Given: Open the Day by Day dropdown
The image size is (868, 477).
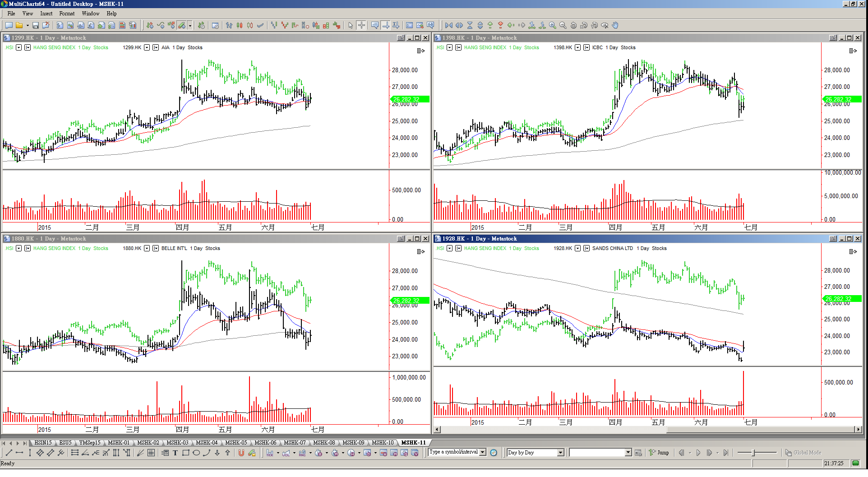Looking at the screenshot, I should point(561,453).
